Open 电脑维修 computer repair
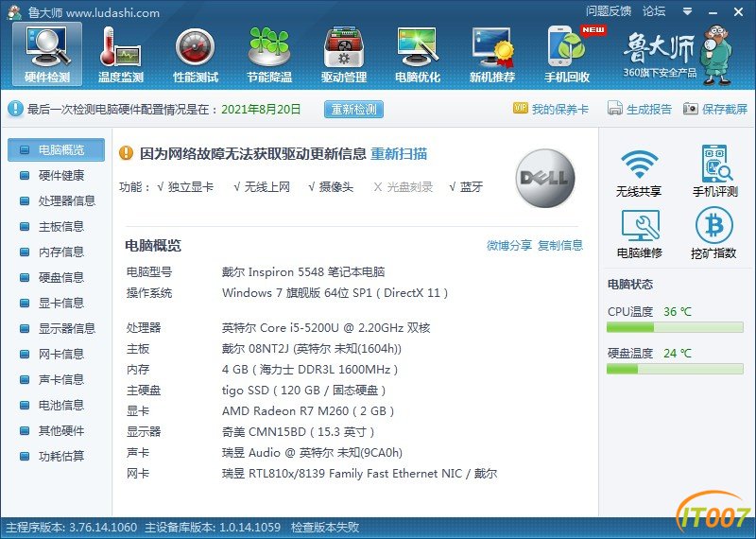This screenshot has height=539, width=756. point(640,234)
